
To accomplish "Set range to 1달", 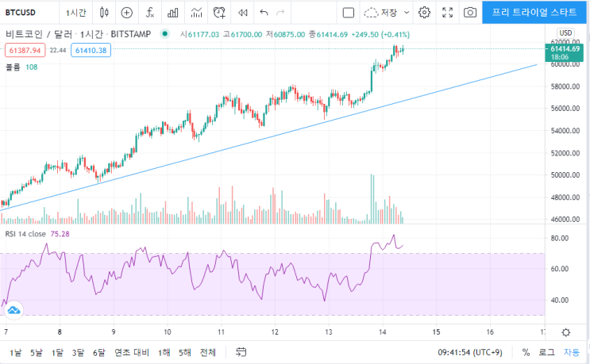I will pos(57,352).
